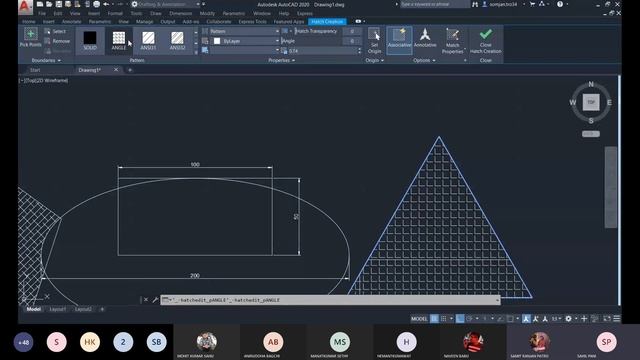Screen dimensions: 640x360
Task: Toggle the Annotative hatch option
Action: [x=425, y=38]
